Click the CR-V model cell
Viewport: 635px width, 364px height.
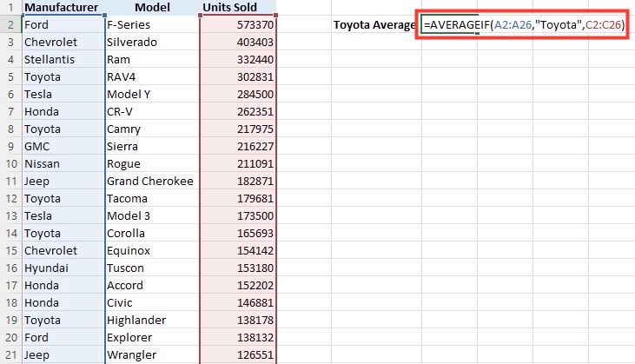pyautogui.click(x=152, y=112)
